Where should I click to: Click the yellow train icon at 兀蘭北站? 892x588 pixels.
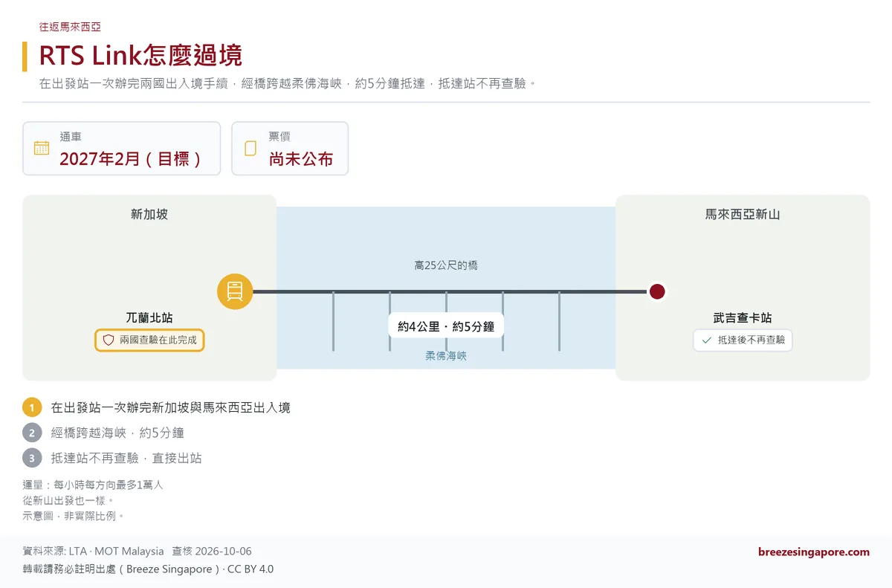click(235, 291)
